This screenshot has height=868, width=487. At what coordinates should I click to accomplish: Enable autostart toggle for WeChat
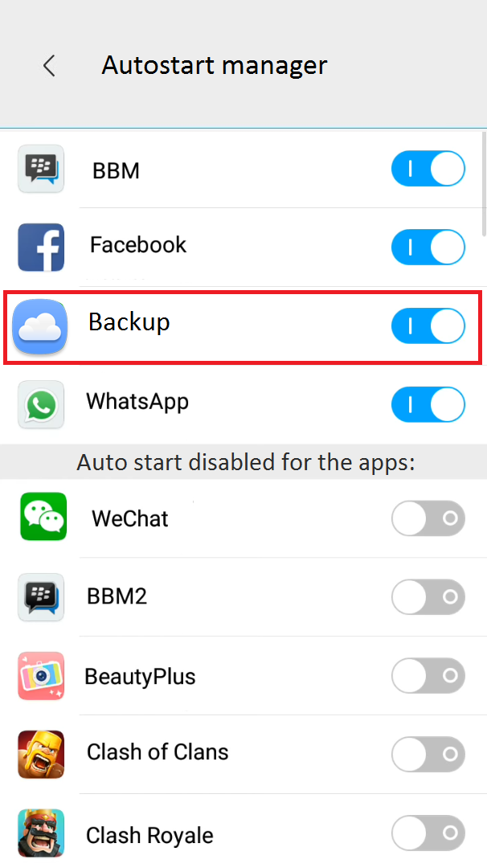tap(428, 518)
